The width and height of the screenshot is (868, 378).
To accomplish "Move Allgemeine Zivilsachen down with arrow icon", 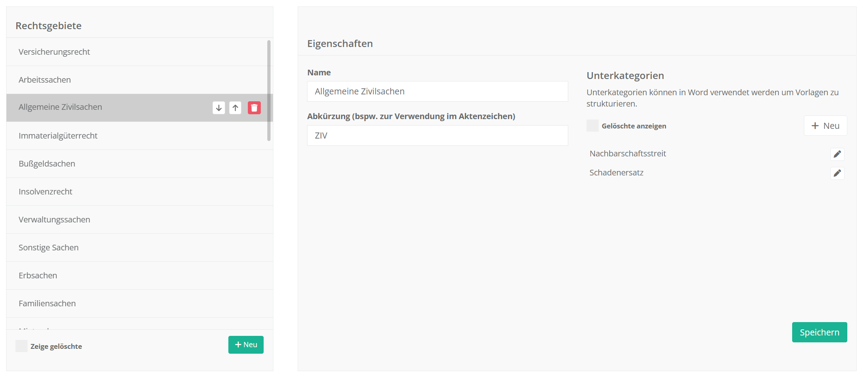I will (219, 108).
